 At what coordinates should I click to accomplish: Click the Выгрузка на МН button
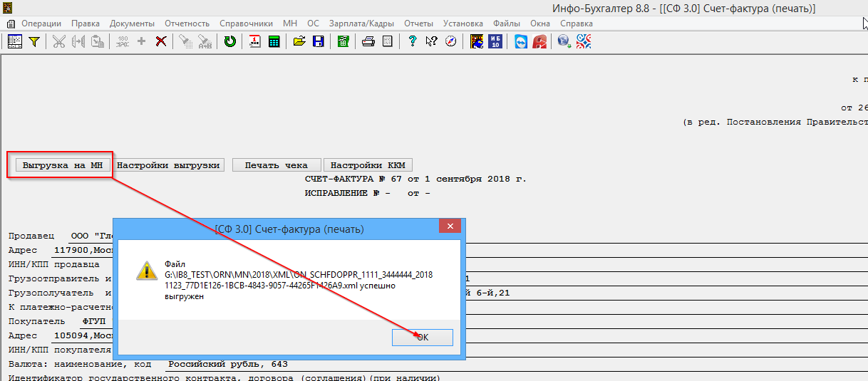(63, 165)
